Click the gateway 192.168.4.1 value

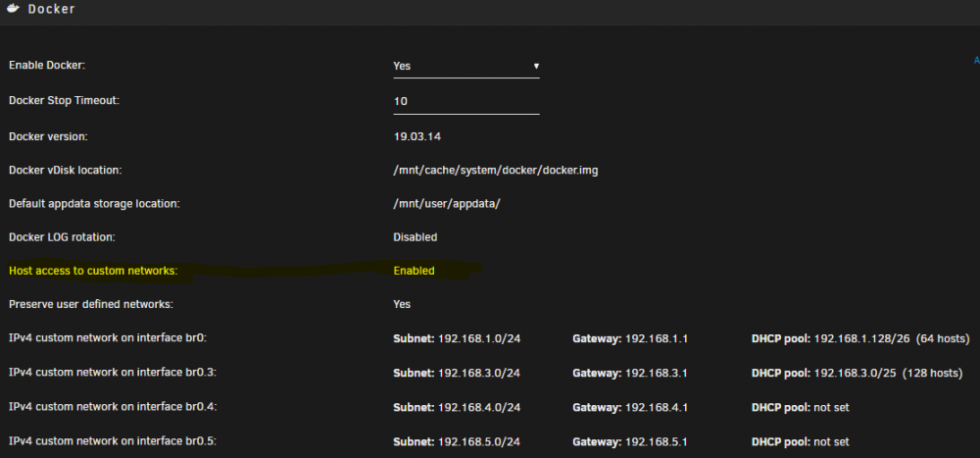(x=657, y=408)
